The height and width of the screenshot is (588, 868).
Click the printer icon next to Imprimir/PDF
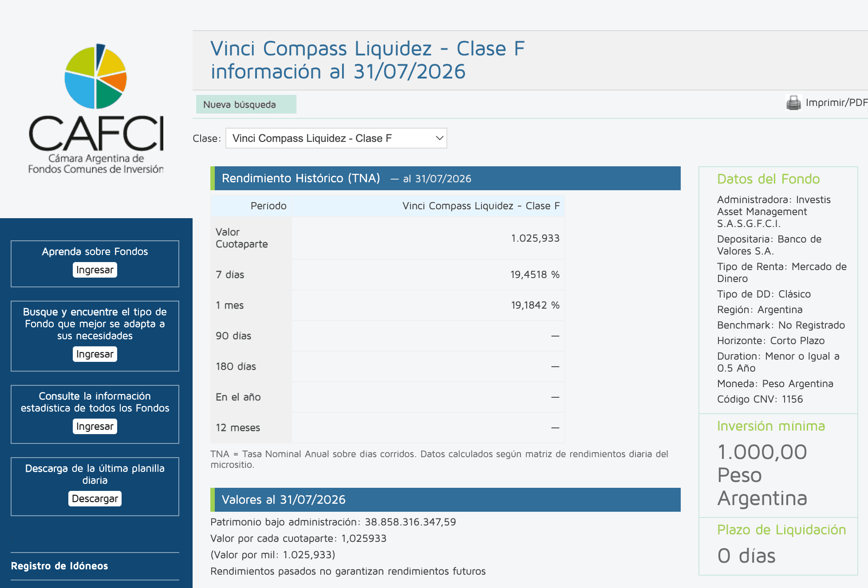(793, 102)
